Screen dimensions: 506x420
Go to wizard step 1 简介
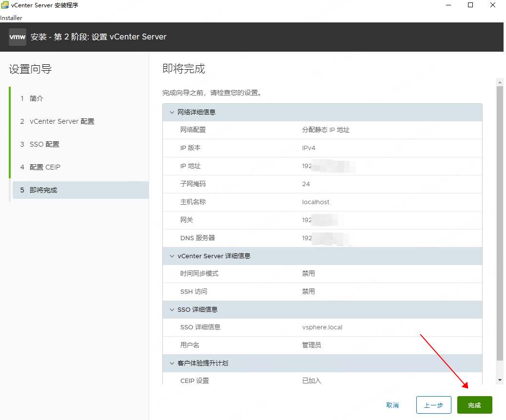(x=37, y=98)
